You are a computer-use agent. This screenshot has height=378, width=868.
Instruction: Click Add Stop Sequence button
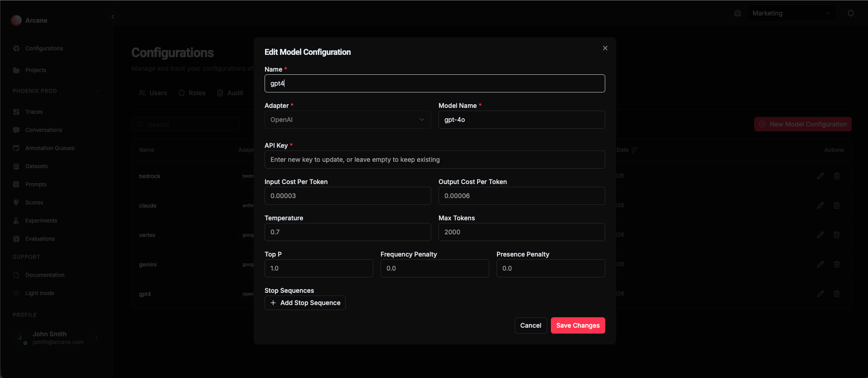click(305, 303)
